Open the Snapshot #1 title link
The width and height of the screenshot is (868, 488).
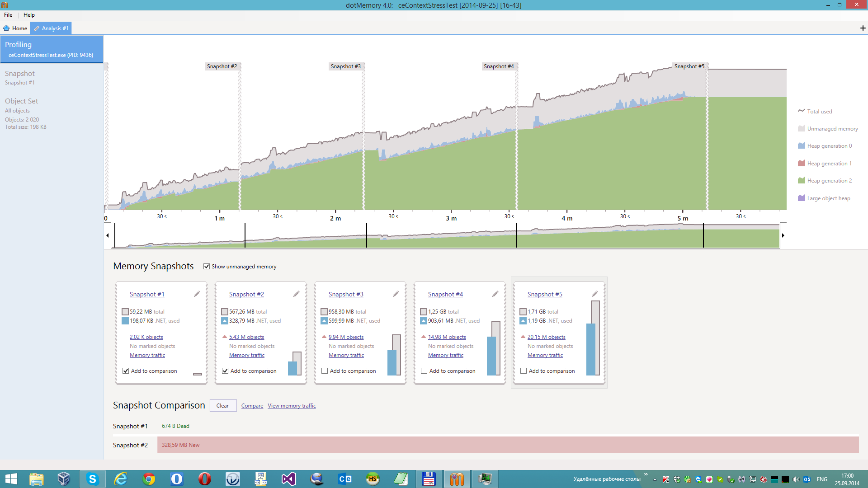point(147,294)
